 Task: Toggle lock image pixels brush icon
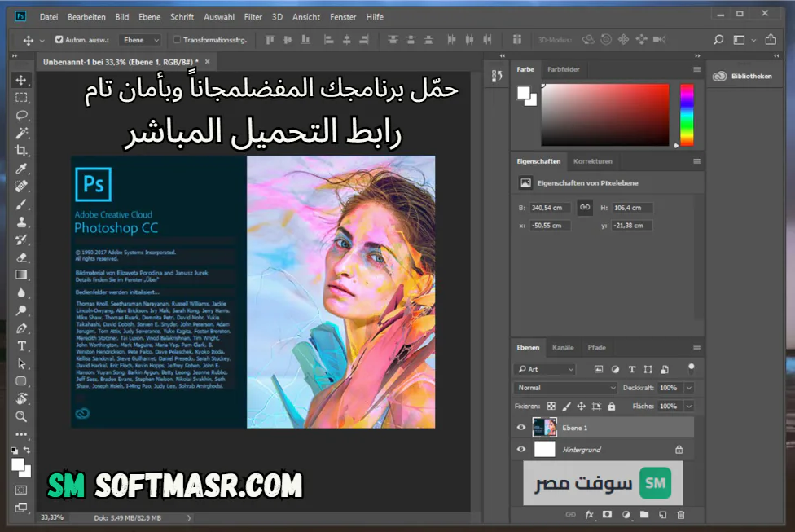tap(566, 407)
